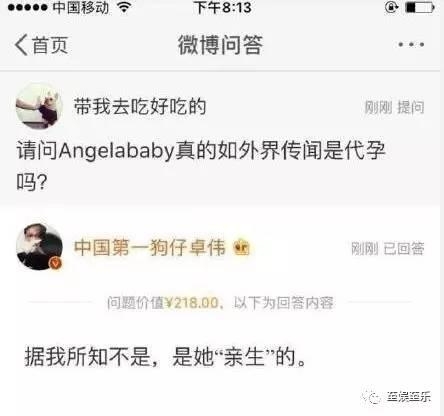Tap the 首页 back label

pos(50,45)
